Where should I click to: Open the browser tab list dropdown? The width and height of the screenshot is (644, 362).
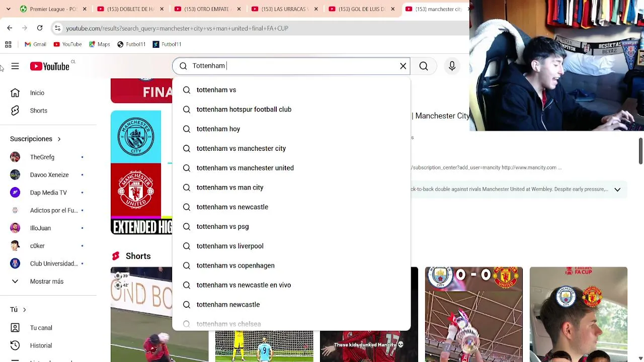pos(8,9)
